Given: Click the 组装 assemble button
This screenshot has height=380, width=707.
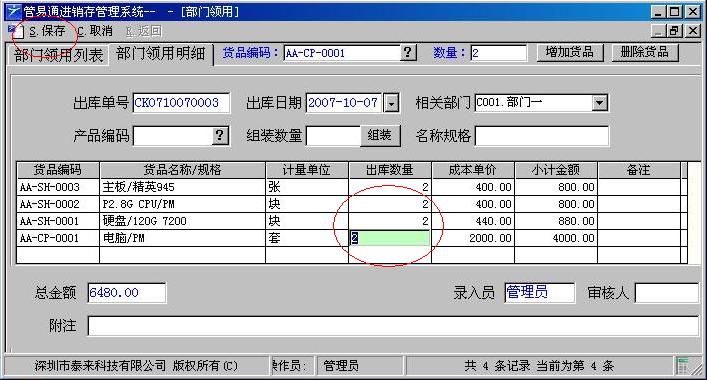Looking at the screenshot, I should coord(380,135).
